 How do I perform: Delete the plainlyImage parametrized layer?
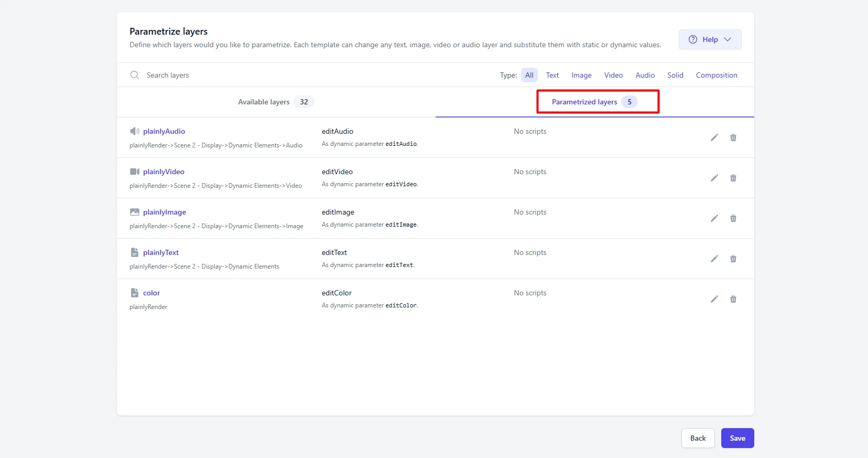click(733, 218)
